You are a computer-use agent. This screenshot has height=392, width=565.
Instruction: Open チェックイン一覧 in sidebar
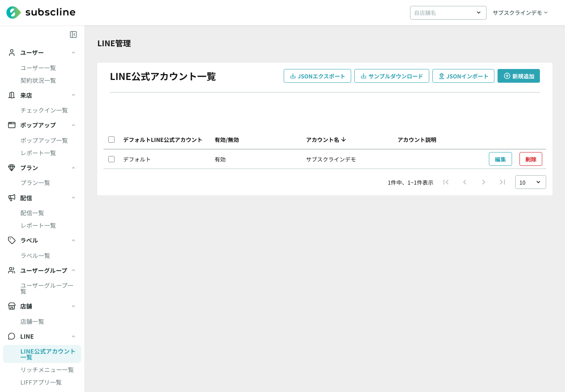click(x=44, y=110)
